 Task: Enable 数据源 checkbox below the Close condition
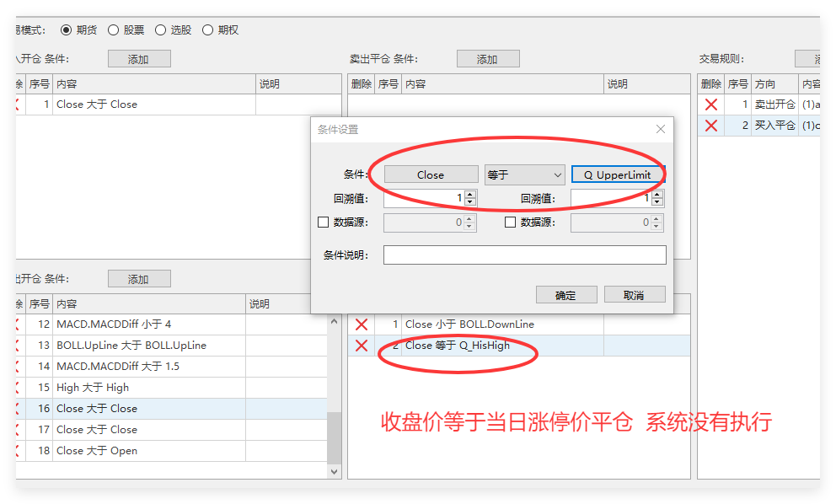(x=323, y=223)
